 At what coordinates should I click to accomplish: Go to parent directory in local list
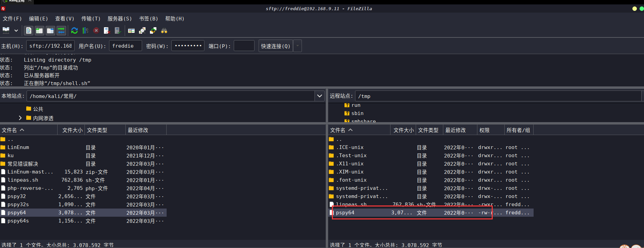(83, 139)
